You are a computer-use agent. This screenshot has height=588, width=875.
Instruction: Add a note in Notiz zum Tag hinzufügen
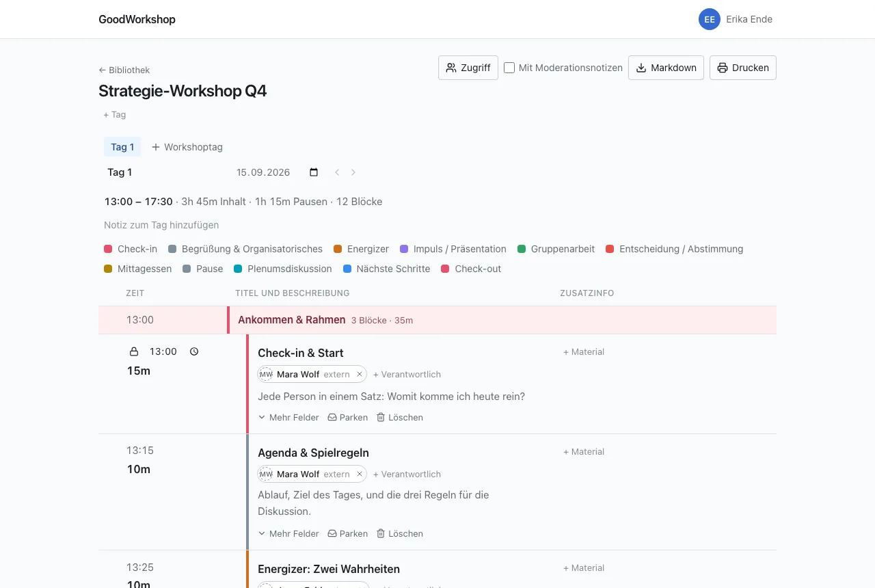tap(161, 225)
